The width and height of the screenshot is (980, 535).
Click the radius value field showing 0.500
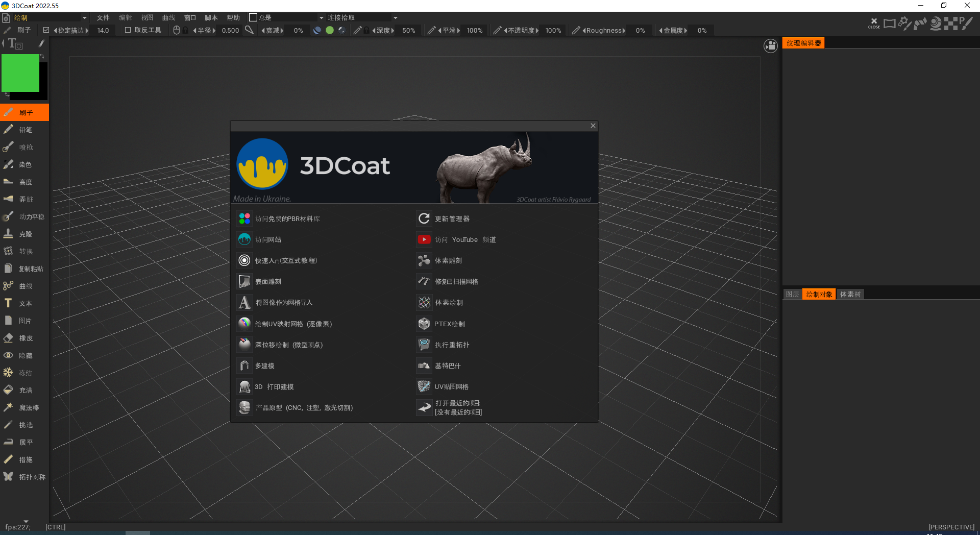230,30
